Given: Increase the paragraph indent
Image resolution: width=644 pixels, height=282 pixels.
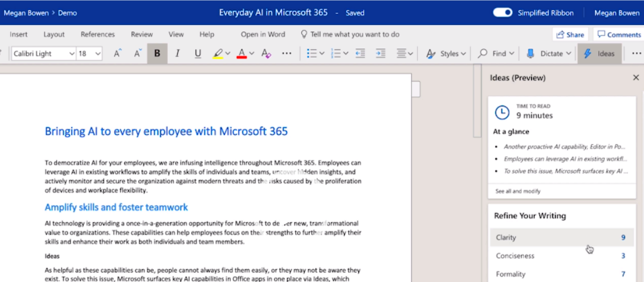Looking at the screenshot, I should 380,54.
